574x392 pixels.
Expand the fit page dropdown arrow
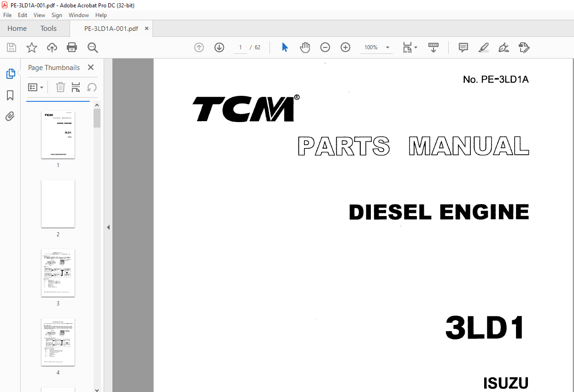point(416,47)
